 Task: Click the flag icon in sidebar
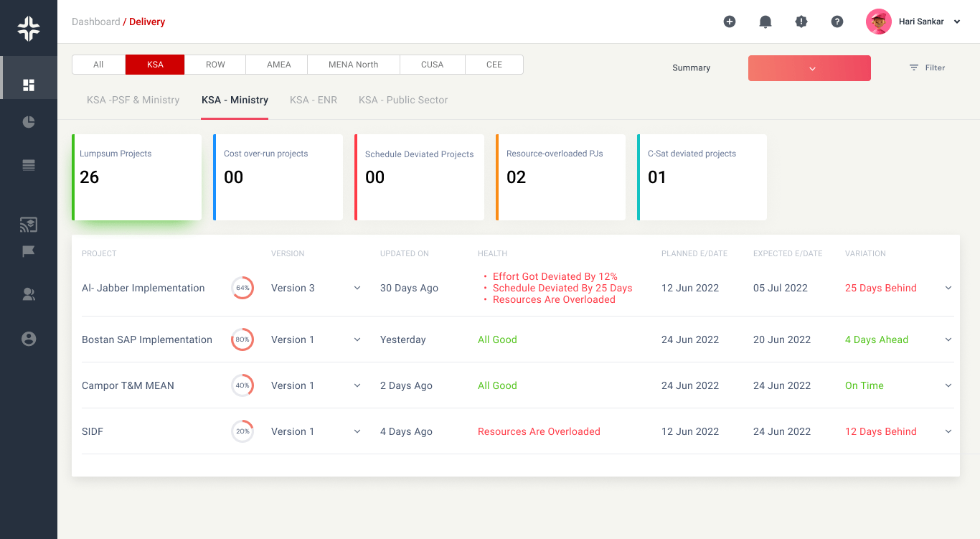[x=29, y=251]
